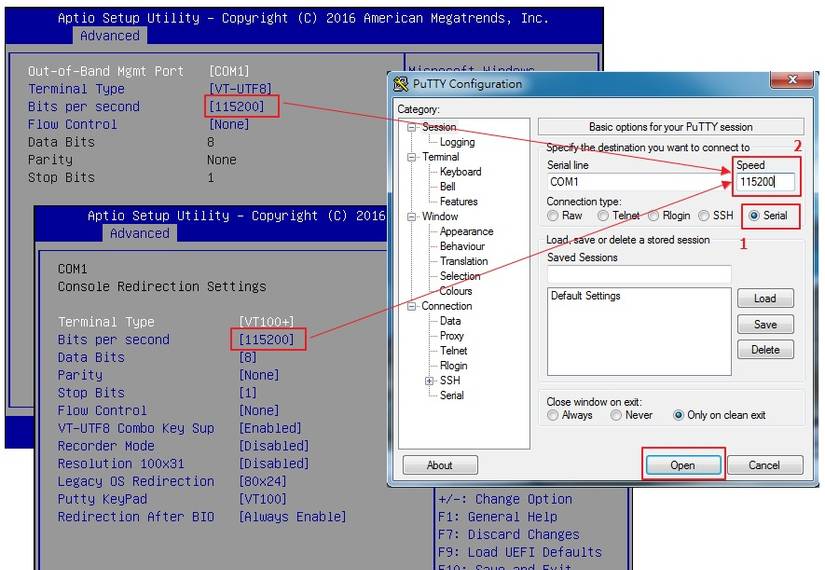Open the Behaviour category
This screenshot has width=825, height=570.
[462, 246]
